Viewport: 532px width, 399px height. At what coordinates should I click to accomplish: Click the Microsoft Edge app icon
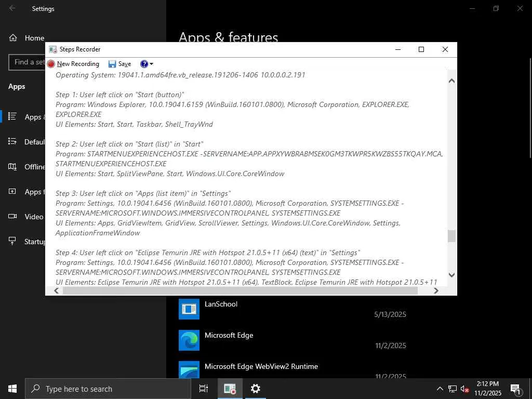click(x=189, y=340)
